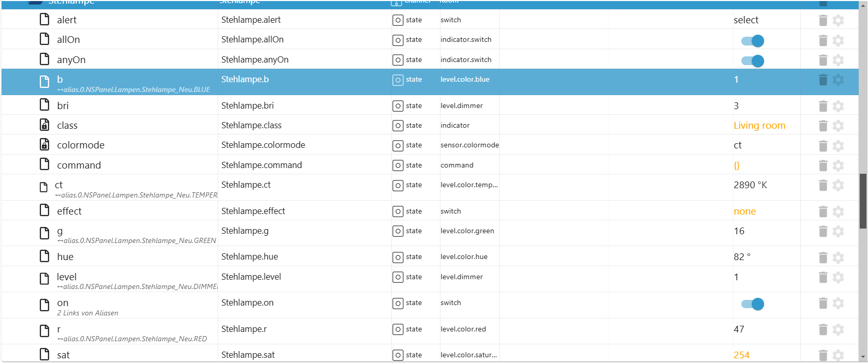Click the Living room class value

click(759, 126)
